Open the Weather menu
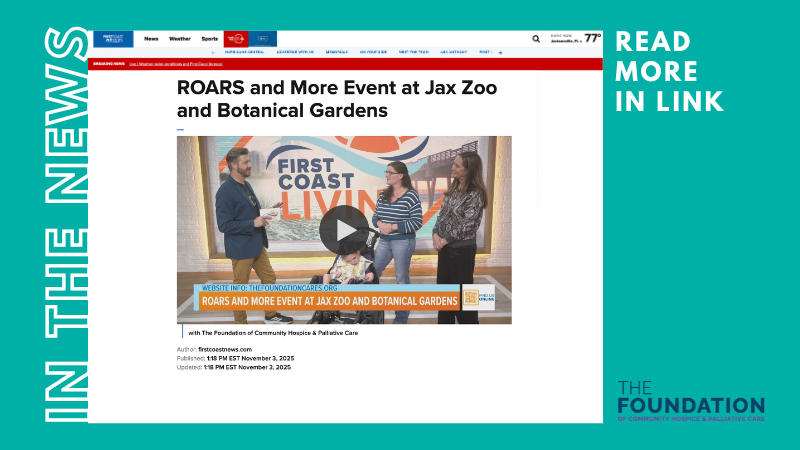 [180, 39]
